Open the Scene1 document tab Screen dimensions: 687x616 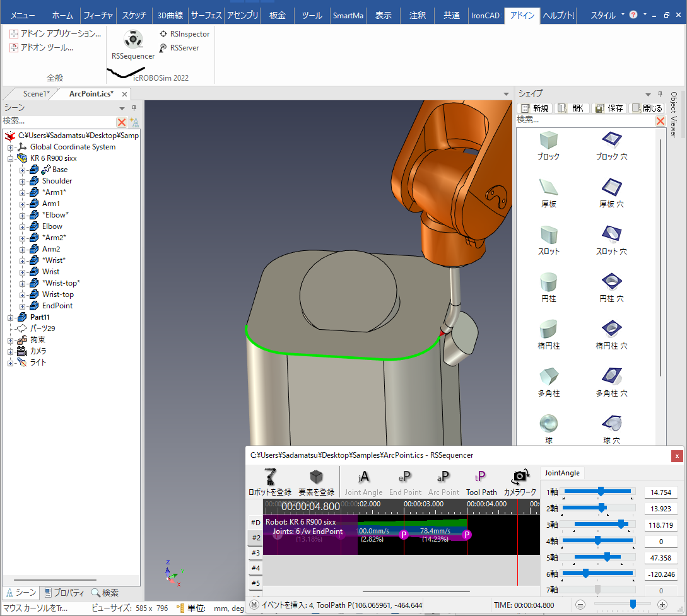click(35, 94)
